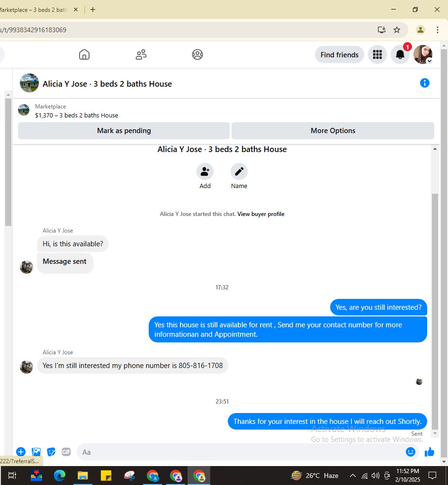Open the sticker picker icon
The width and height of the screenshot is (448, 485).
51,452
